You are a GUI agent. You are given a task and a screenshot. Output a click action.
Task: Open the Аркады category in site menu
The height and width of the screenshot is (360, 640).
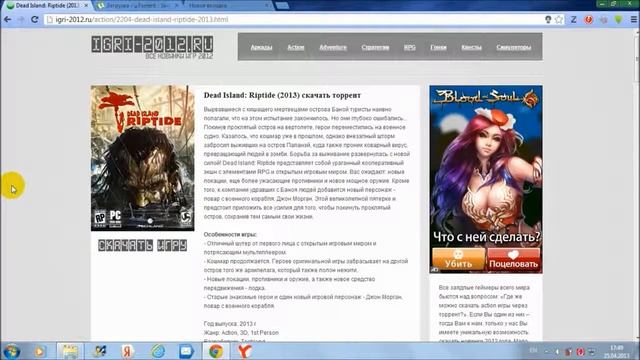coord(261,47)
